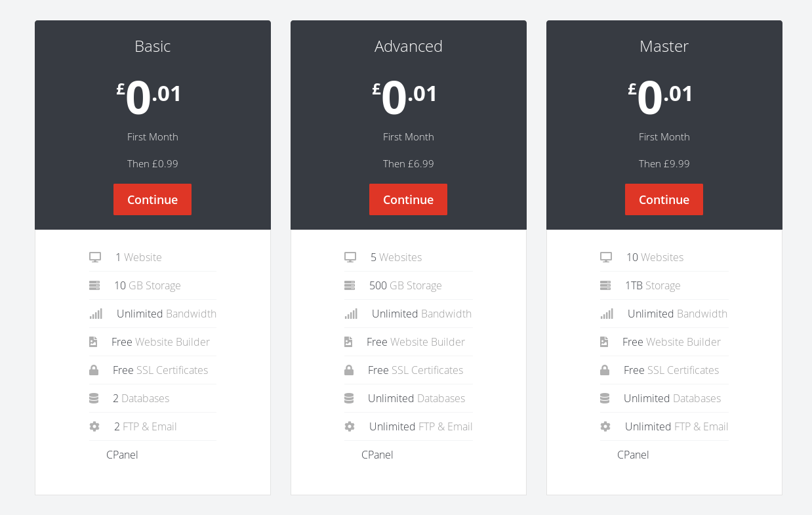Click Continue button on Master plan
This screenshot has height=515, width=812.
(664, 199)
